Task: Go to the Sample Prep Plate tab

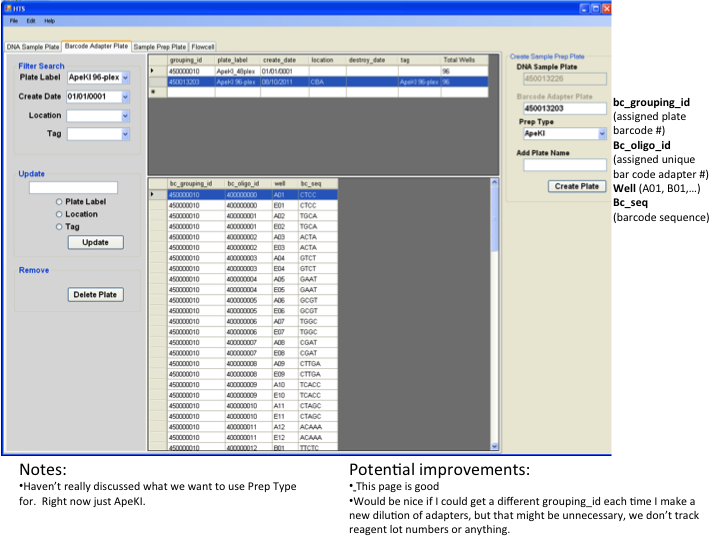Action: pos(160,47)
